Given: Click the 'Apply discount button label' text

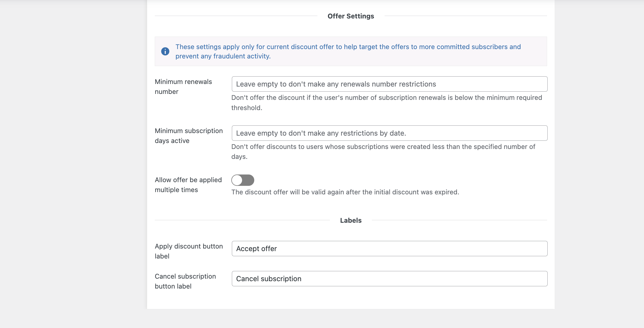Looking at the screenshot, I should coord(189,251).
